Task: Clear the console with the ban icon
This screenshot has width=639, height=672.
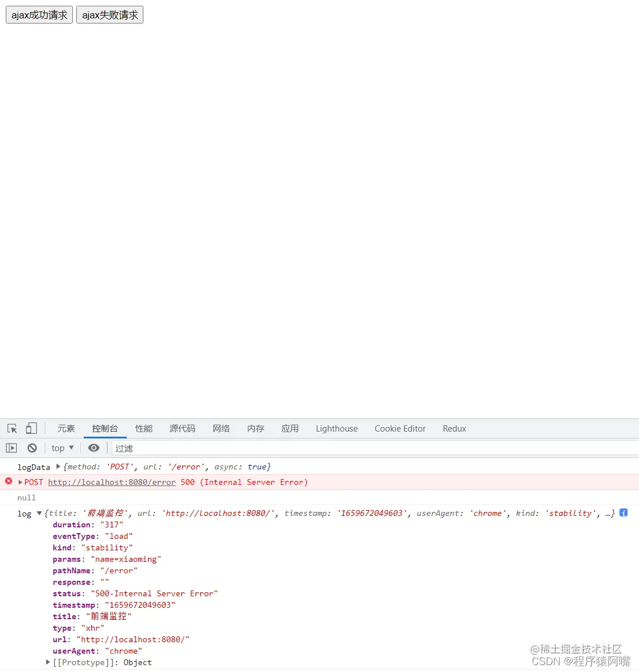Action: 32,448
